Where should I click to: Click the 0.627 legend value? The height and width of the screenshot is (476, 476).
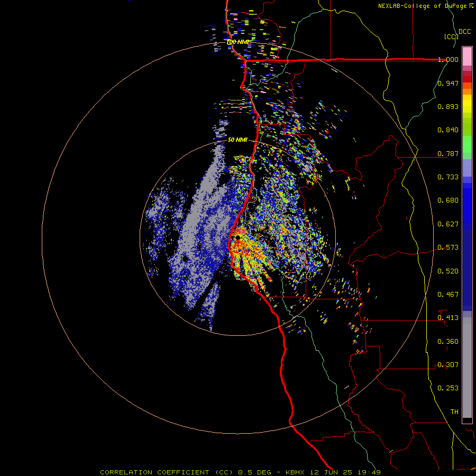pos(448,224)
